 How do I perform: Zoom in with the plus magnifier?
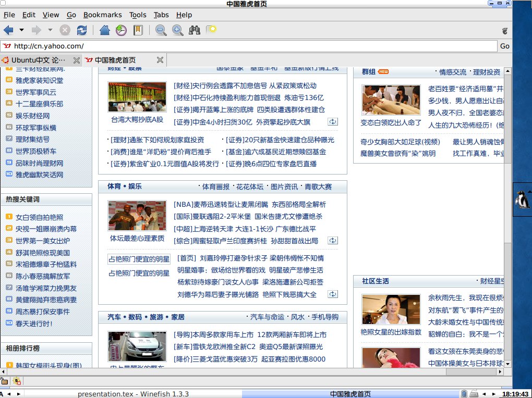(177, 30)
